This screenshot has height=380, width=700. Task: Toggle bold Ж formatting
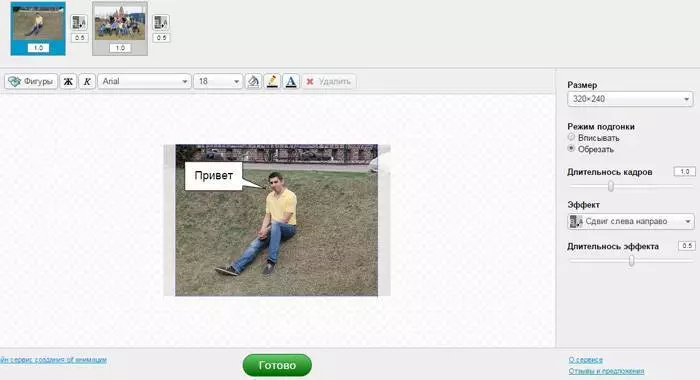click(x=68, y=81)
